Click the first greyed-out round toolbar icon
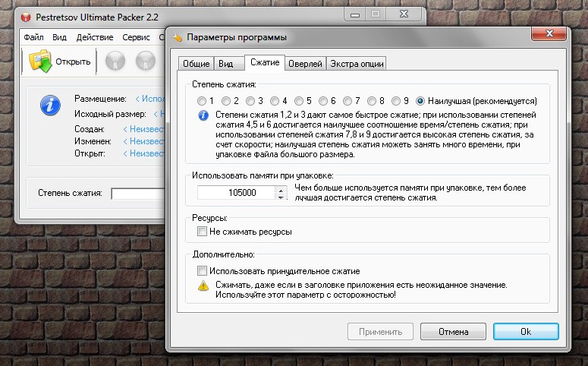588x366 pixels. [x=115, y=61]
